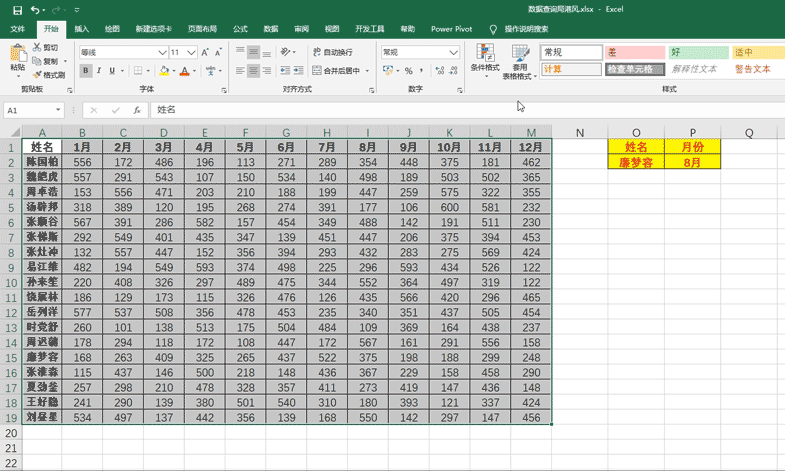Viewport: 785px width, 471px height.
Task: Open the font size dropdown
Action: 191,52
